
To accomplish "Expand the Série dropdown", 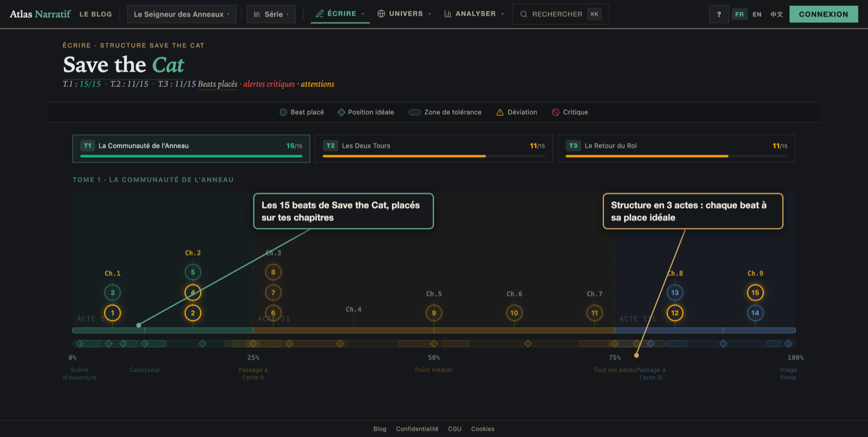I will [271, 14].
